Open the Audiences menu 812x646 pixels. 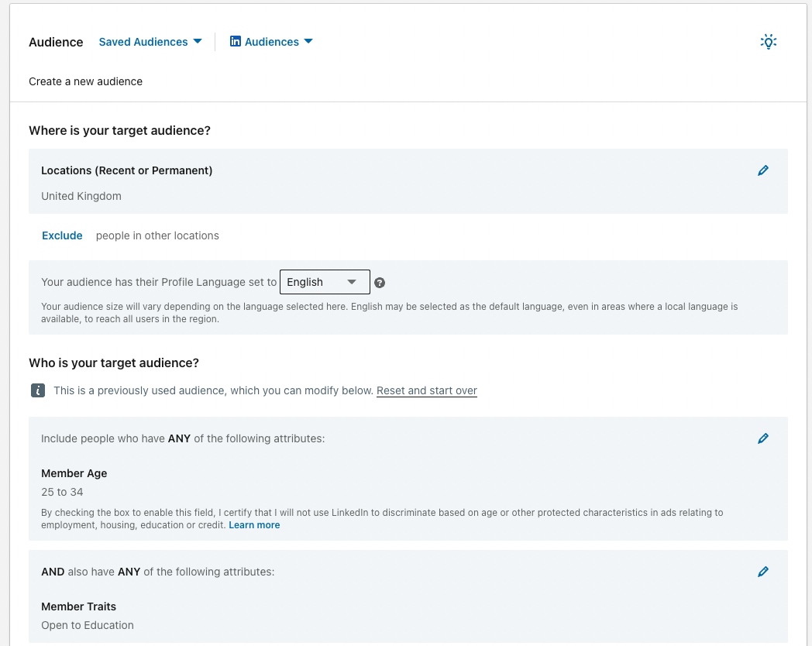pyautogui.click(x=273, y=41)
